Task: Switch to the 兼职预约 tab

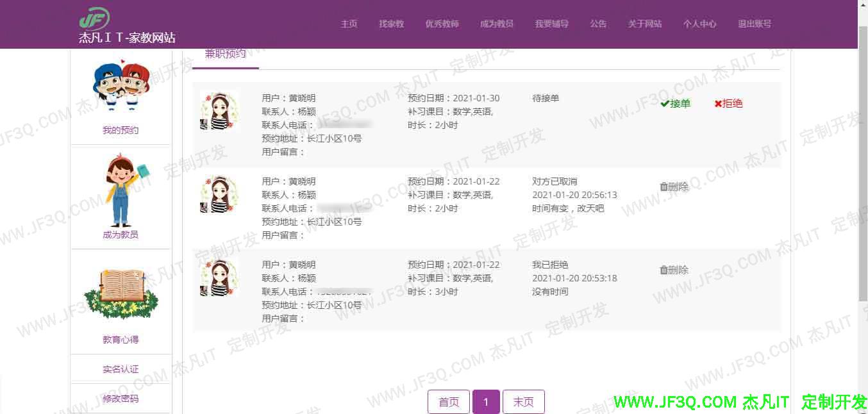Action: [225, 54]
